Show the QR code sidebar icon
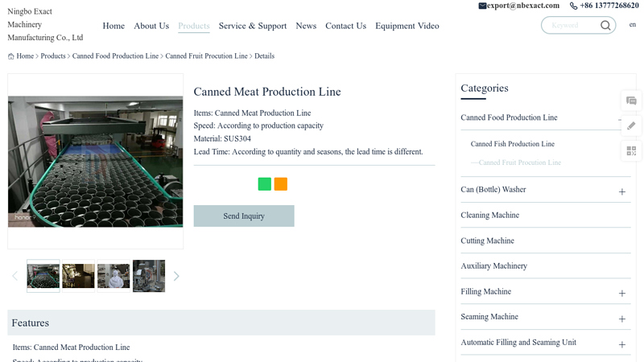644x362 pixels. tap(631, 150)
